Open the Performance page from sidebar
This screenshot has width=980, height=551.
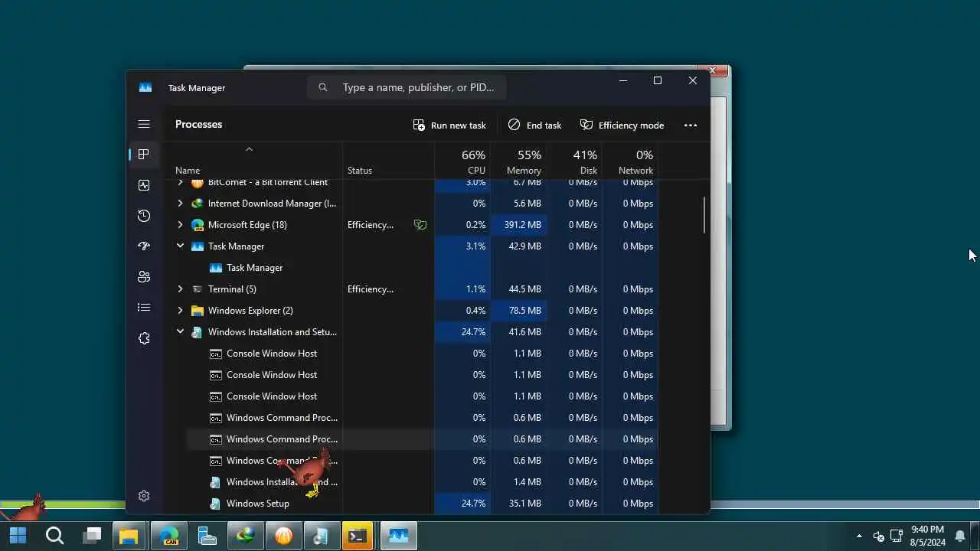click(144, 185)
